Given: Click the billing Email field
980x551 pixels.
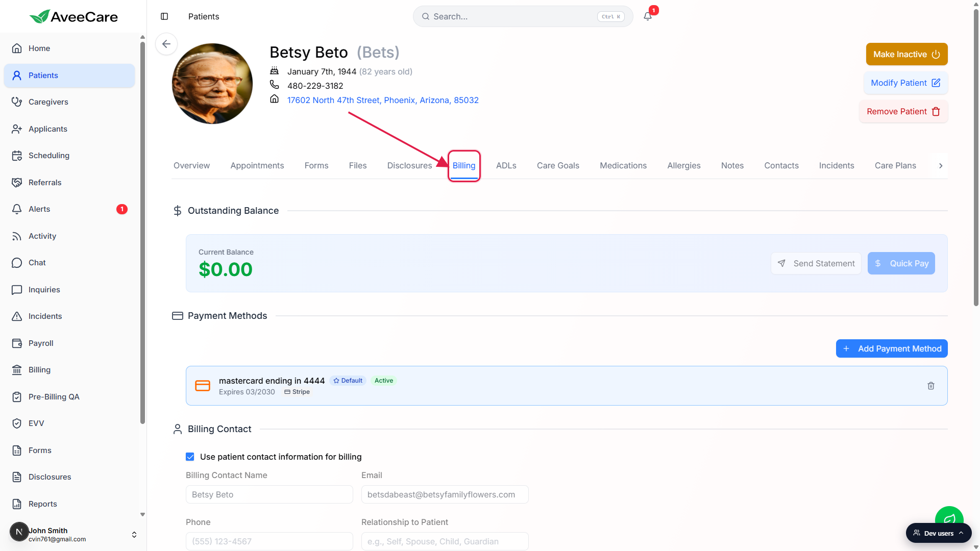Looking at the screenshot, I should tap(445, 495).
